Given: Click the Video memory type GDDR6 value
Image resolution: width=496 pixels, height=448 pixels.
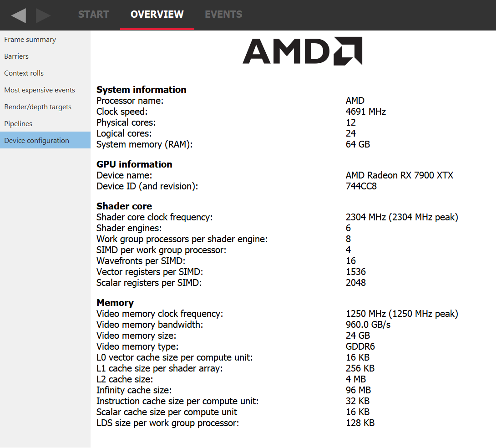Looking at the screenshot, I should (360, 346).
